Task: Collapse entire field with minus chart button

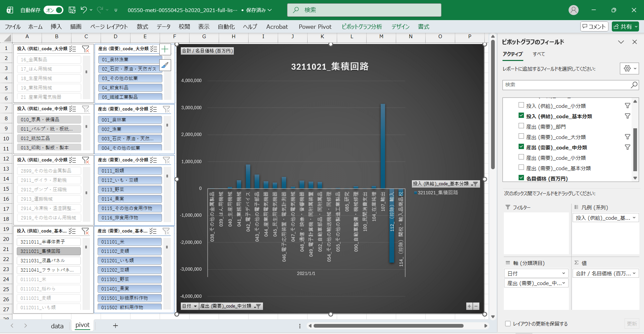Action: 476,306
